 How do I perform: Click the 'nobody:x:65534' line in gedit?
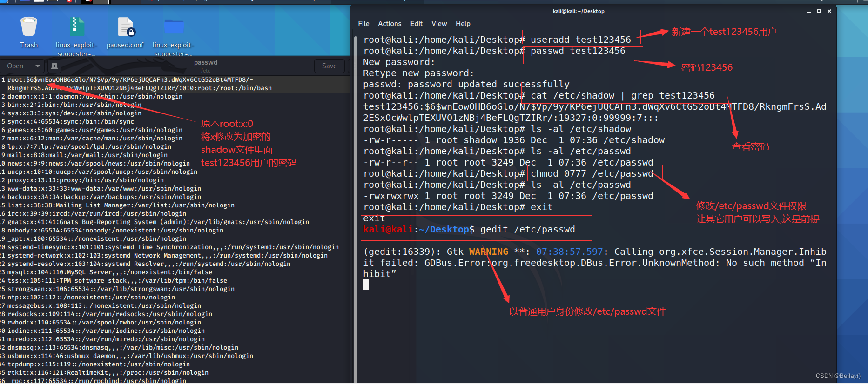[115, 231]
